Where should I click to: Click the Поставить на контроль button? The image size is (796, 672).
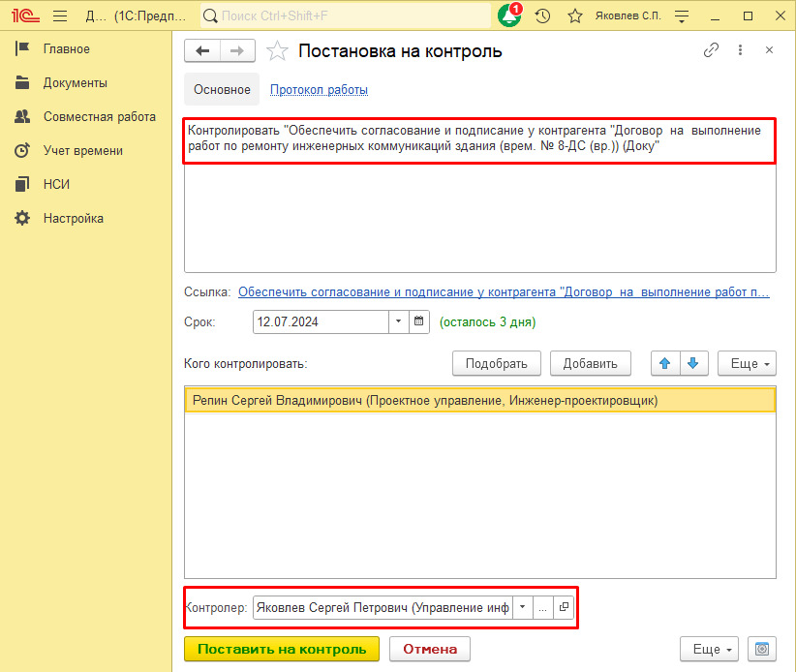pos(281,649)
